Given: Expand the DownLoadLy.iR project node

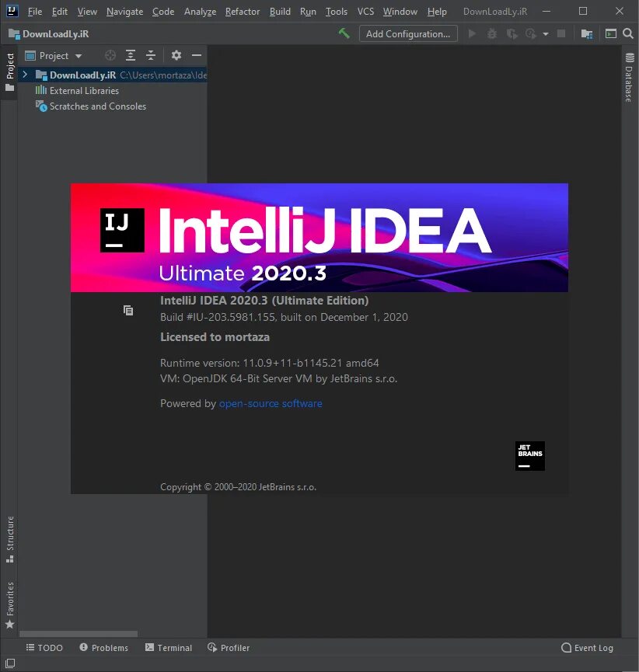Looking at the screenshot, I should click(25, 75).
